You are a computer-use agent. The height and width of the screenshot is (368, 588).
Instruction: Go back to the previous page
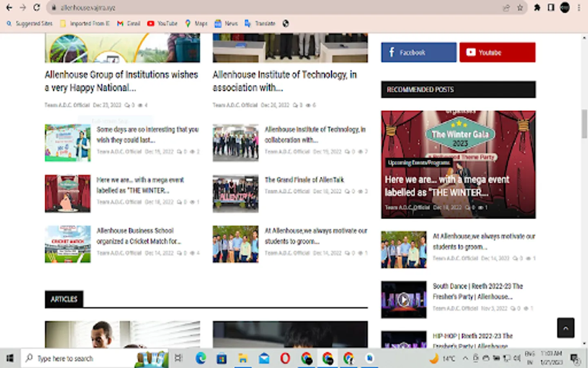pyautogui.click(x=9, y=7)
